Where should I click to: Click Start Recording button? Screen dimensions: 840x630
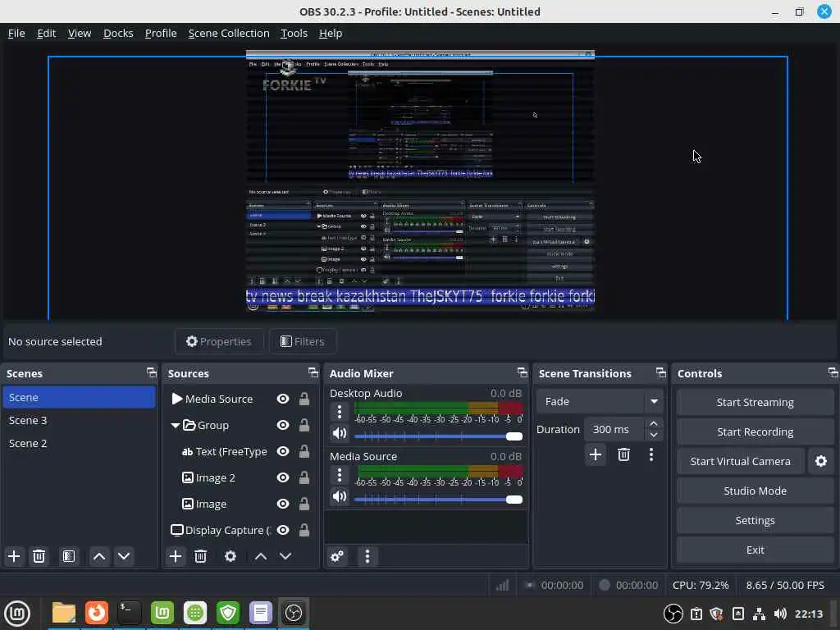(755, 431)
